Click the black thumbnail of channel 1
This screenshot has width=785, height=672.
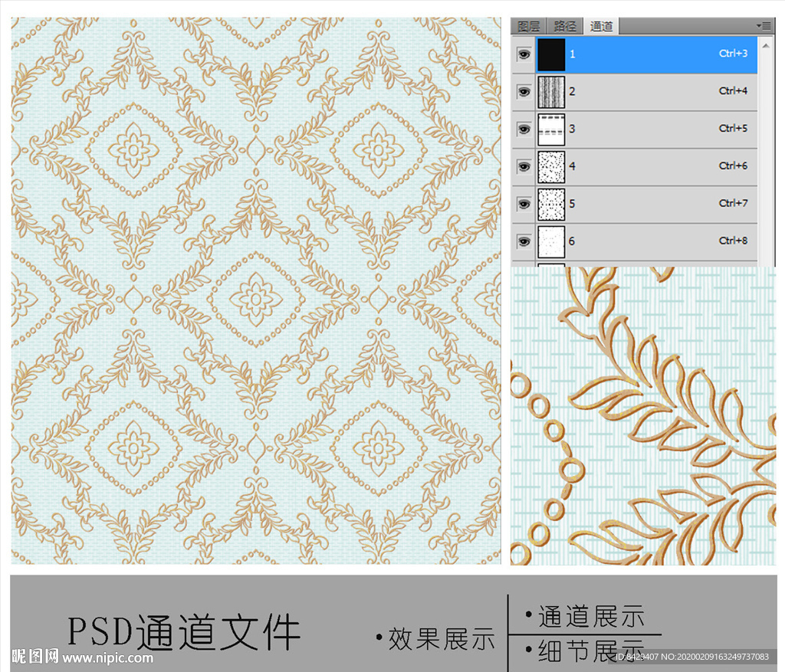point(551,54)
